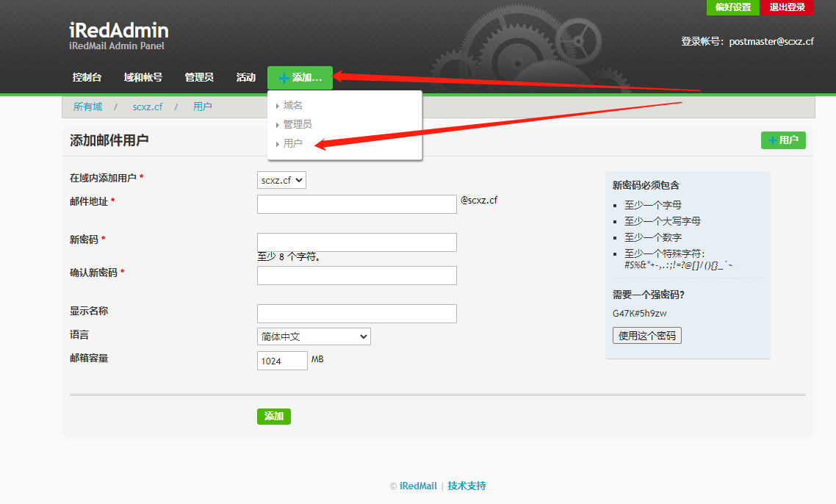Open the 控制台 dashboard menu item
This screenshot has width=836, height=504.
87,77
